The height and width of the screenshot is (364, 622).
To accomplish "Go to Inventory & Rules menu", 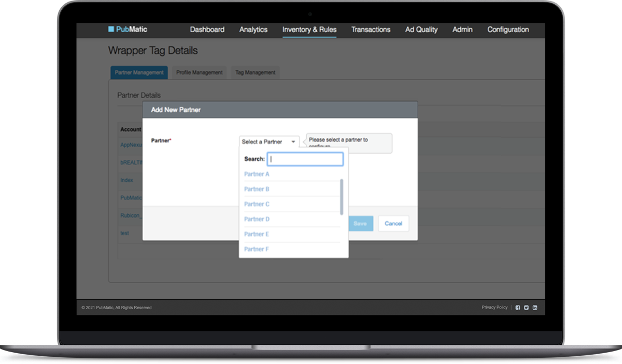I will click(x=309, y=30).
